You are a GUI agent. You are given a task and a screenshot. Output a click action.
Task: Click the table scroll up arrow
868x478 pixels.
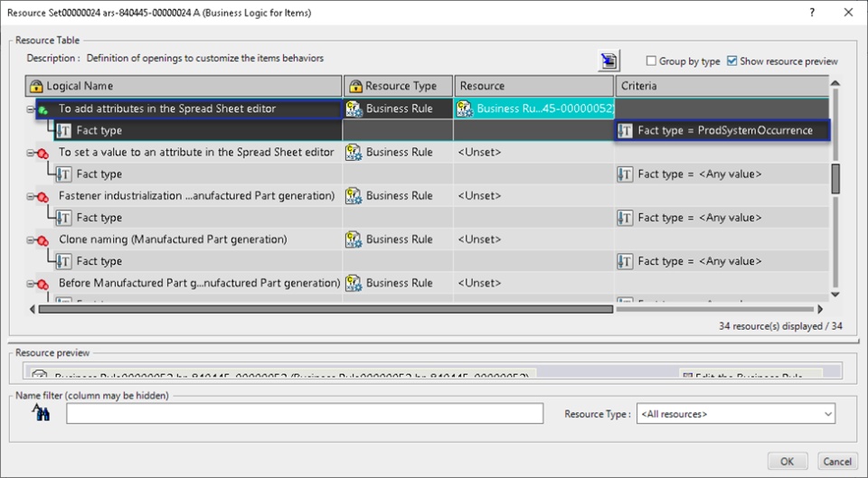(x=835, y=83)
